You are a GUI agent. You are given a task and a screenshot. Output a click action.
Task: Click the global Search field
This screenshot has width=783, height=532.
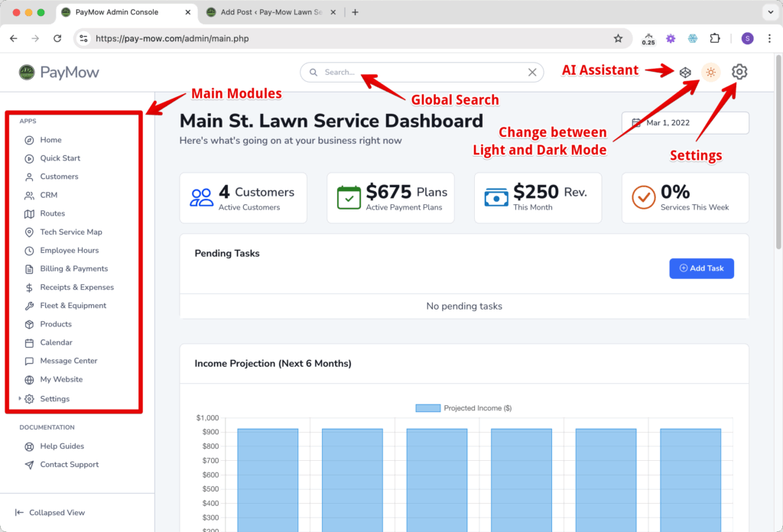422,73
